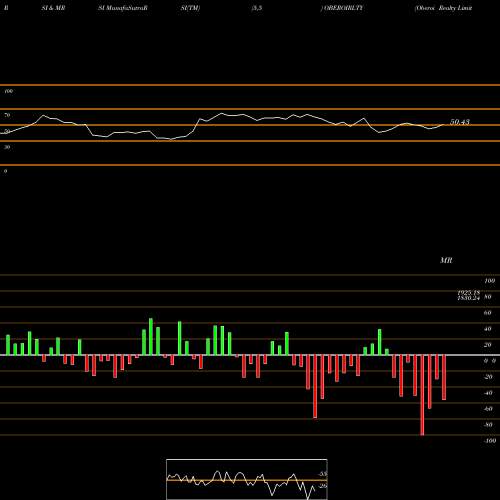500x500 pixels.
Task: Click the MR right axis label 20
Action: [487, 345]
